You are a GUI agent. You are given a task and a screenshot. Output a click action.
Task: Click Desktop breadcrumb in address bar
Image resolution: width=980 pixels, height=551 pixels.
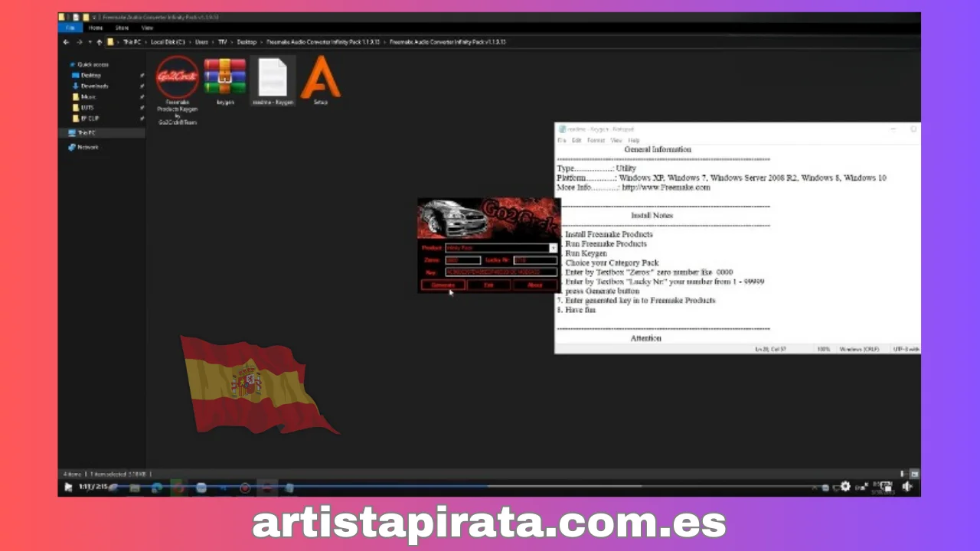[247, 42]
